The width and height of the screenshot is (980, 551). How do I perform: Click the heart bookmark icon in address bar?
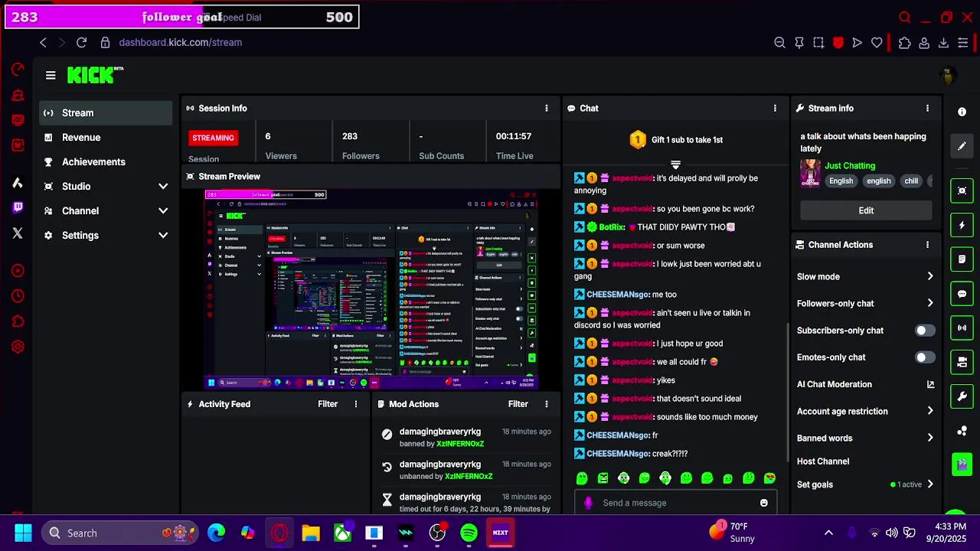tap(877, 43)
